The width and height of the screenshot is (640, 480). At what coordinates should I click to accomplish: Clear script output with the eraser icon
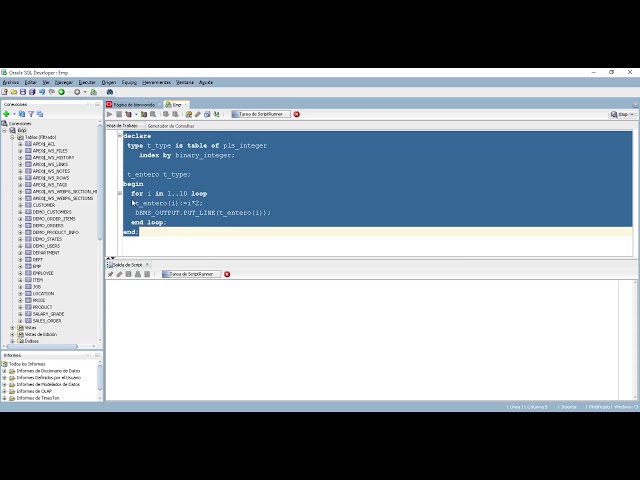(x=119, y=274)
